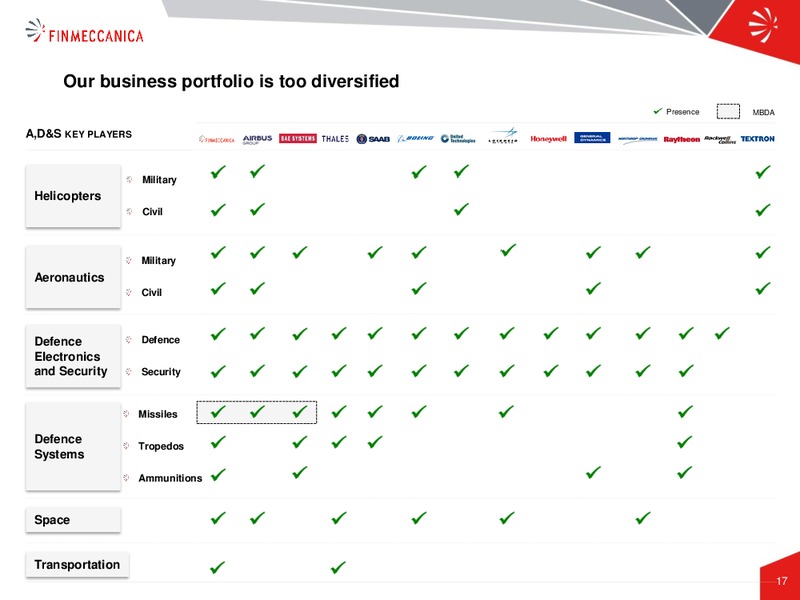800x600 pixels.
Task: Select the Aeronautics category box
Action: coord(73,277)
